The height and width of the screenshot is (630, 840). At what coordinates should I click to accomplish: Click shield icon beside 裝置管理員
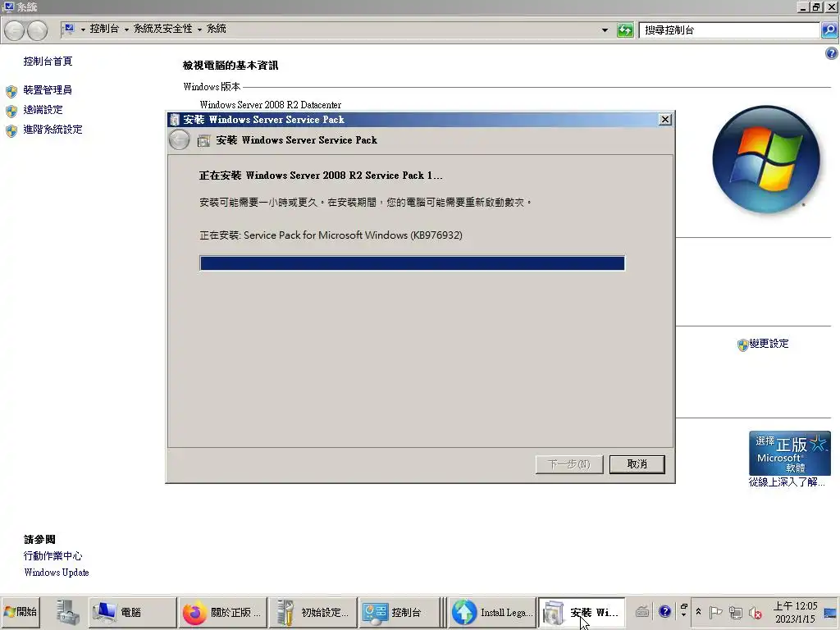pyautogui.click(x=11, y=91)
